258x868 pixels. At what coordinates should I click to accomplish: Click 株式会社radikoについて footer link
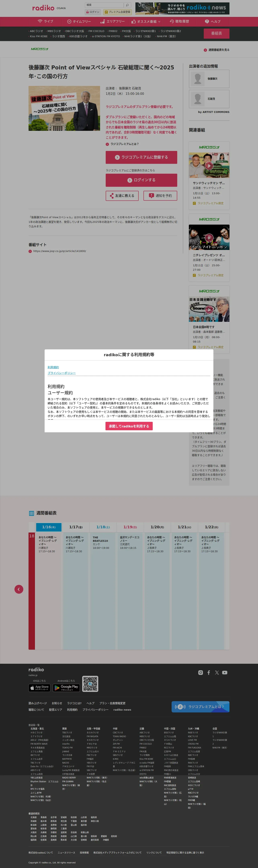pos(41,853)
